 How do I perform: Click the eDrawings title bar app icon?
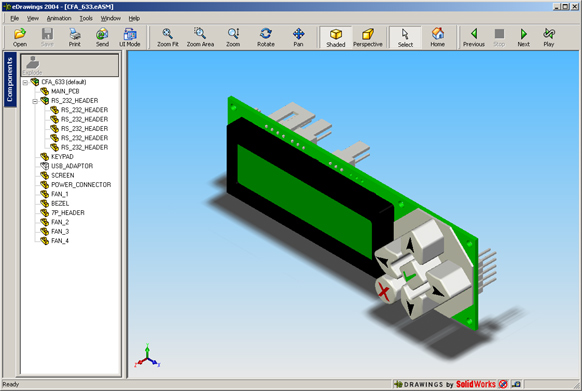tap(7, 6)
